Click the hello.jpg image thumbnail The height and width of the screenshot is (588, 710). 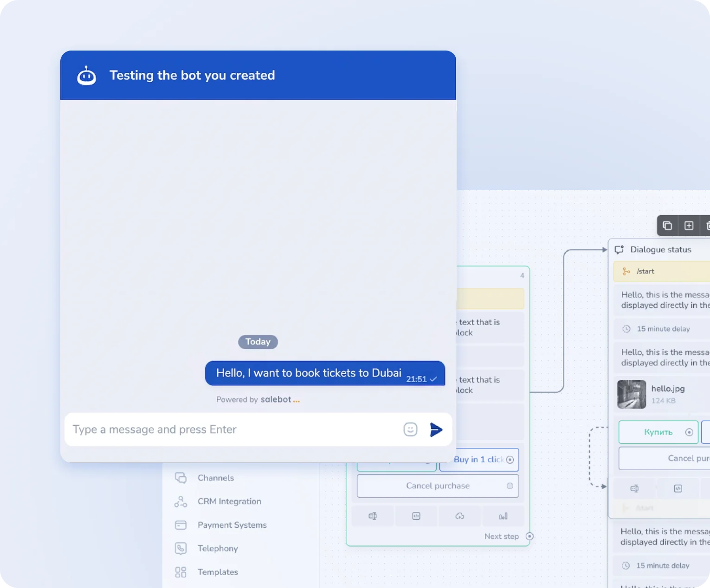point(631,394)
